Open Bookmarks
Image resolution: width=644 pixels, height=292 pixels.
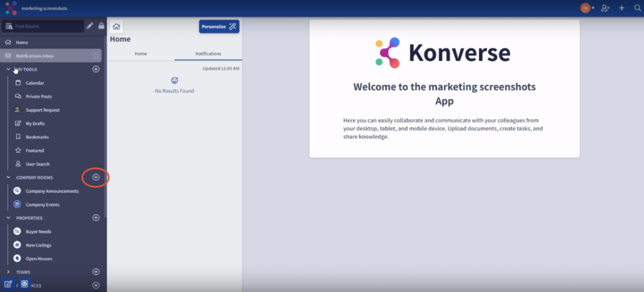[x=37, y=137]
